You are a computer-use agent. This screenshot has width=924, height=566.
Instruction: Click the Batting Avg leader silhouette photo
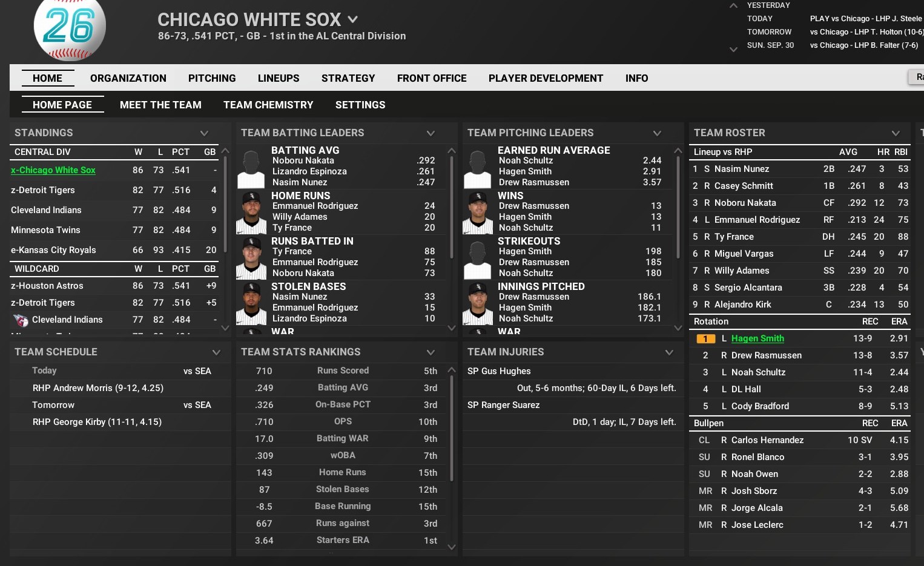[251, 168]
